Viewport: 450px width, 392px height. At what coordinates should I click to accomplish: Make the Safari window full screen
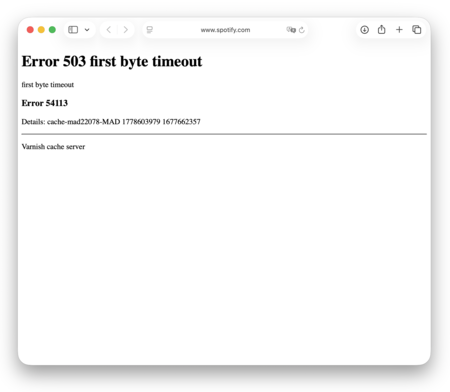52,30
